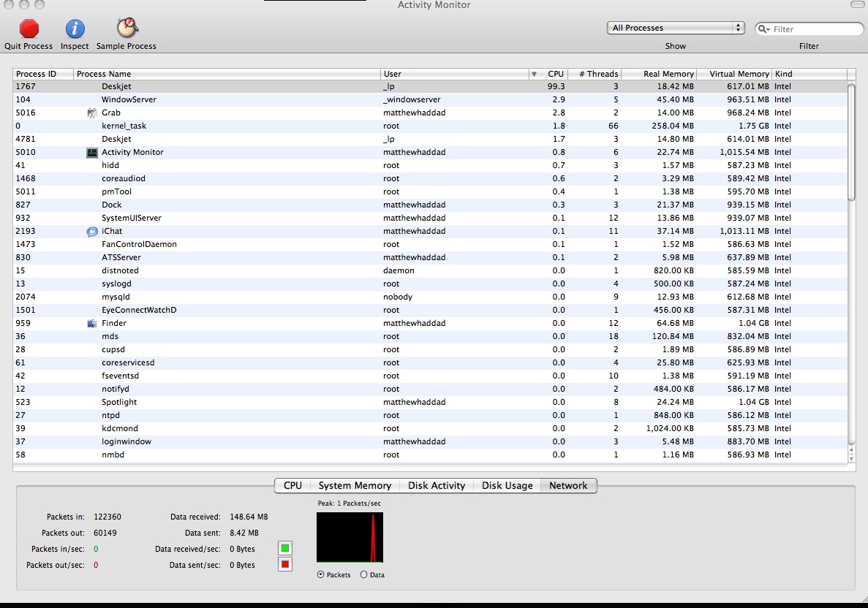Select the ntpd process row
Image resolution: width=868 pixels, height=608 pixels.
[x=430, y=416]
